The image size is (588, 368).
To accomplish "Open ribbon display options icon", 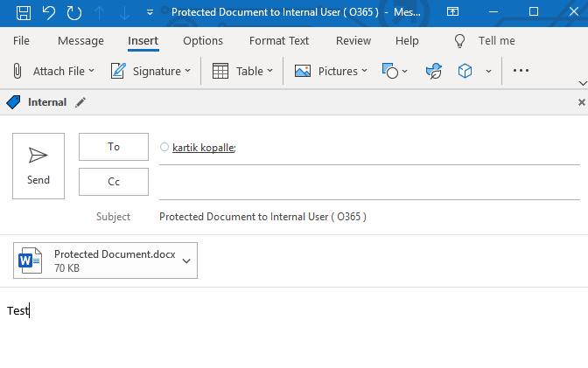I will click(452, 12).
